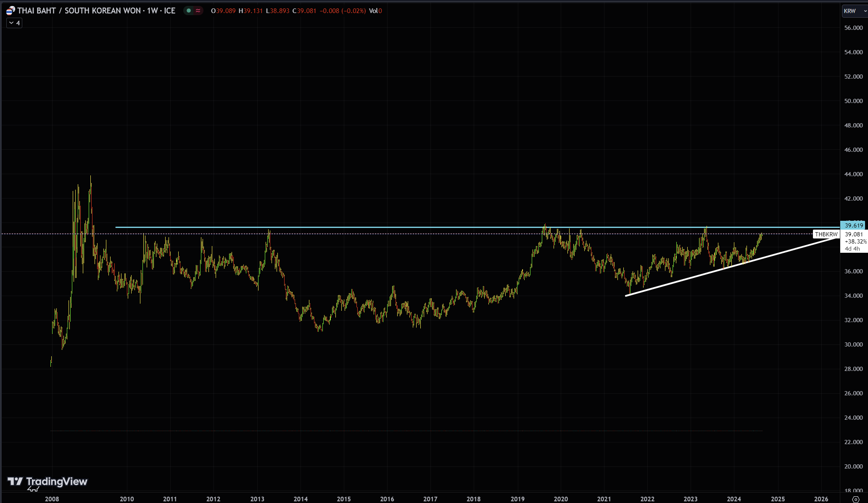The height and width of the screenshot is (503, 868).
Task: Click the 2013 label on time axis
Action: (257, 499)
